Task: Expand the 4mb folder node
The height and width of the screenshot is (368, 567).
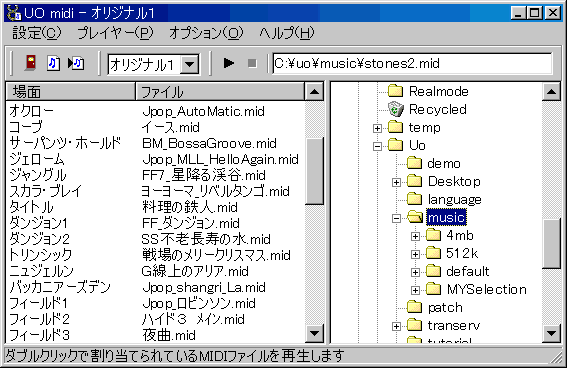Action: click(x=415, y=236)
